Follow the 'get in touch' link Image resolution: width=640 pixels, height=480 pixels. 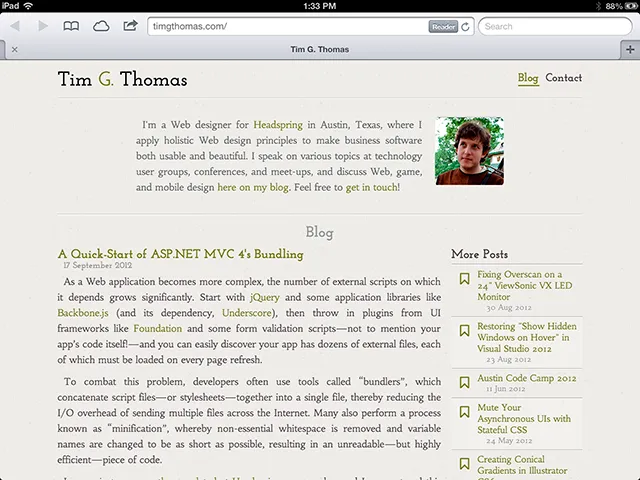[x=371, y=187]
